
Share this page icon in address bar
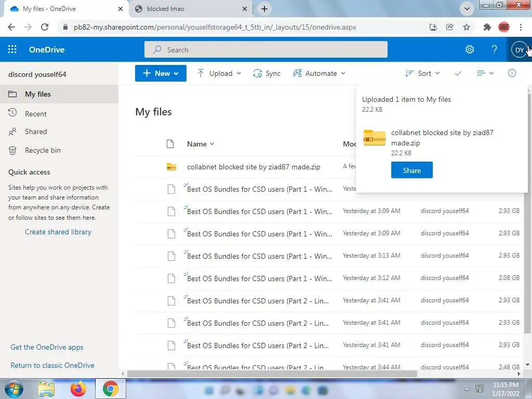tap(449, 27)
